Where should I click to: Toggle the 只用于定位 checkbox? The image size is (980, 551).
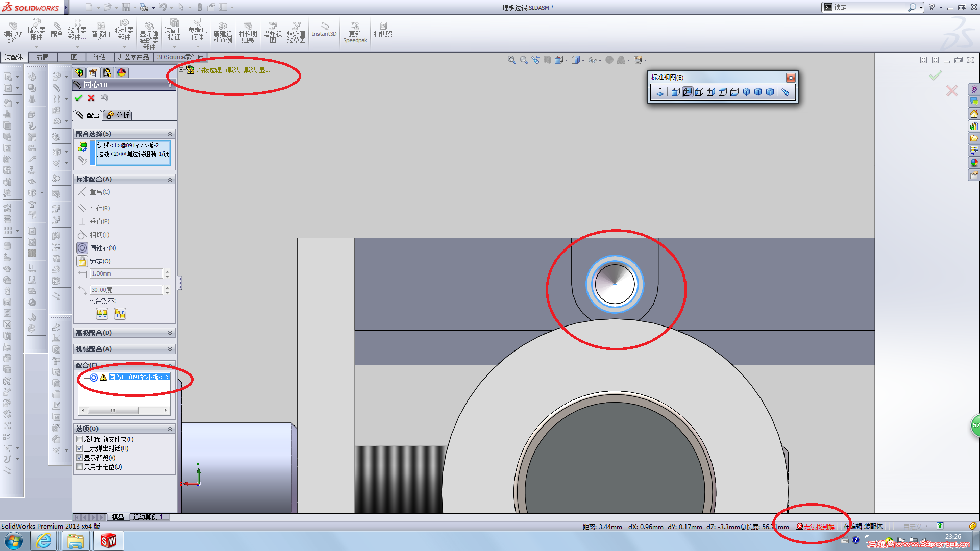pyautogui.click(x=79, y=467)
